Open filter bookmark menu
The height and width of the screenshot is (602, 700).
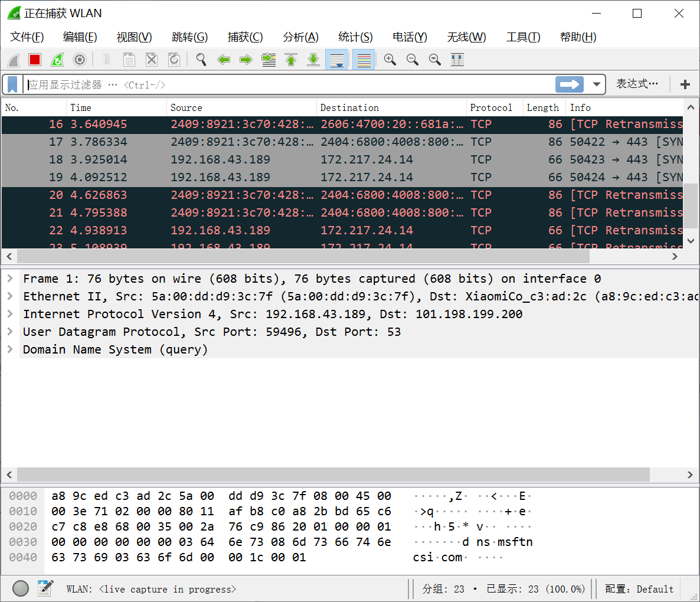point(12,84)
